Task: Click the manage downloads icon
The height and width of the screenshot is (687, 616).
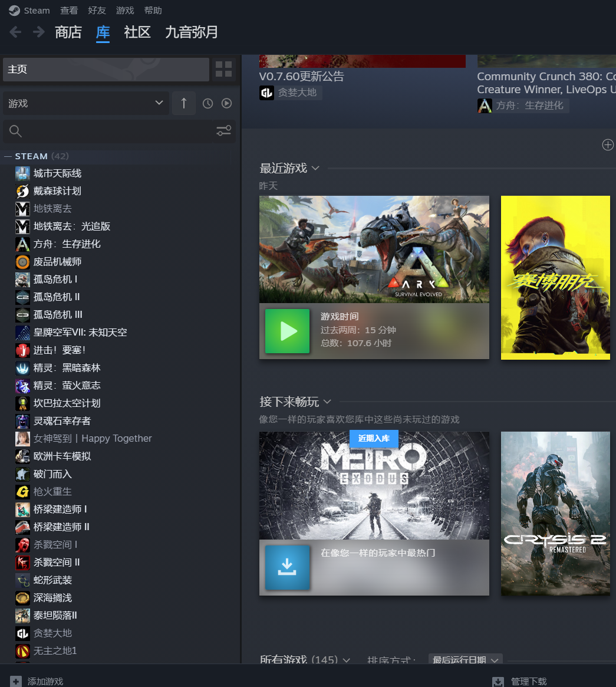Action: [498, 682]
